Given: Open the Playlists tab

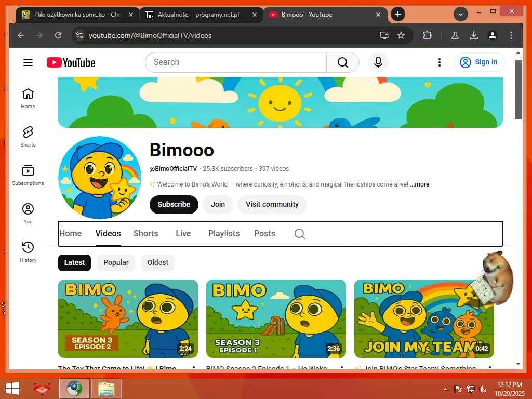Looking at the screenshot, I should pos(224,233).
